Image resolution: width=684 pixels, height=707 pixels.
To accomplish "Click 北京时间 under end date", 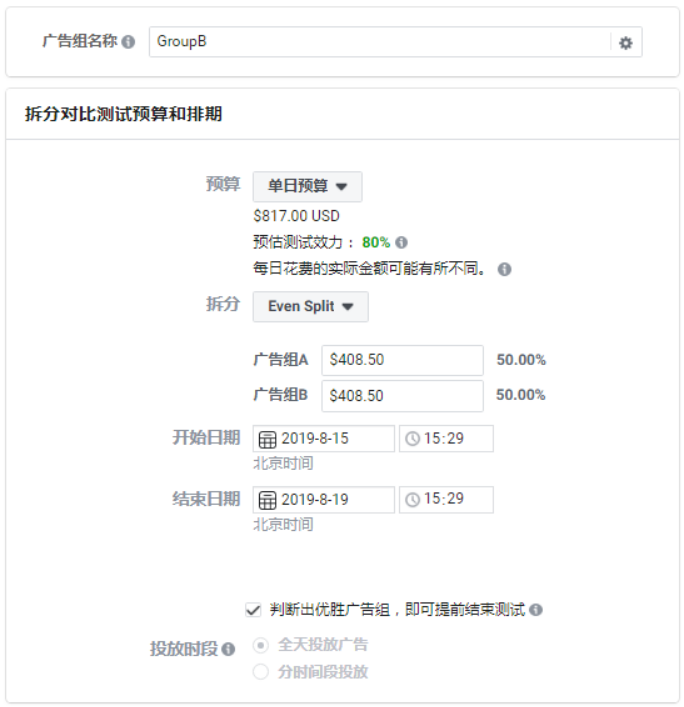I will tap(283, 525).
